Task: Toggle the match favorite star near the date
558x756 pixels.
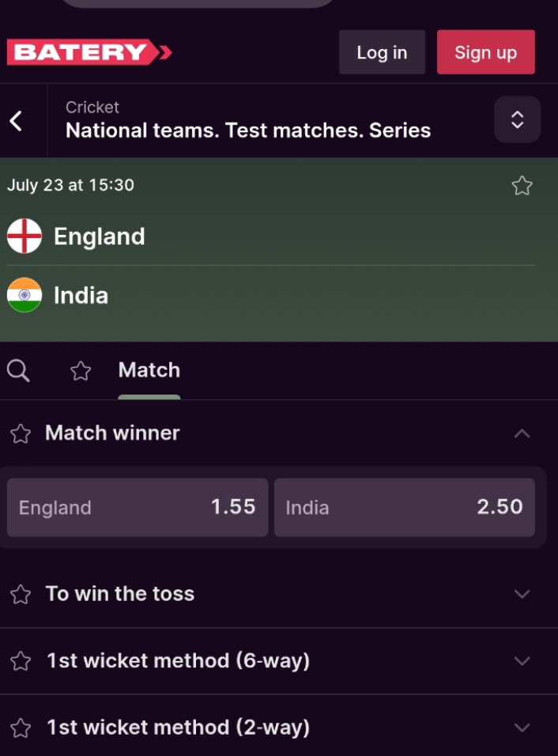Action: pos(522,185)
